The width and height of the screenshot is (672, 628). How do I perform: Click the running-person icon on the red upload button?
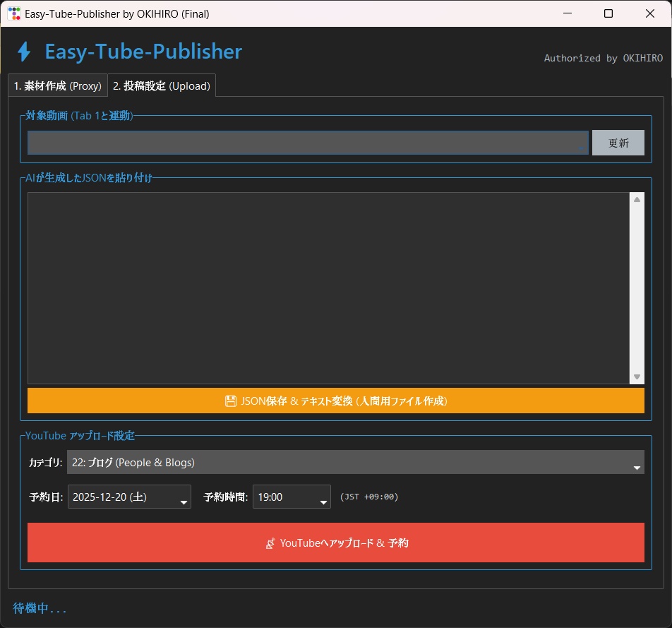(270, 543)
